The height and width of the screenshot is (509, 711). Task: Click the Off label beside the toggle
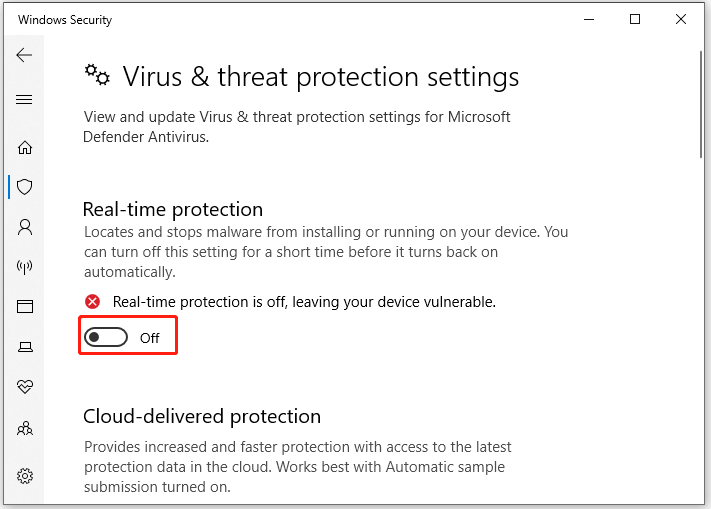click(x=150, y=338)
